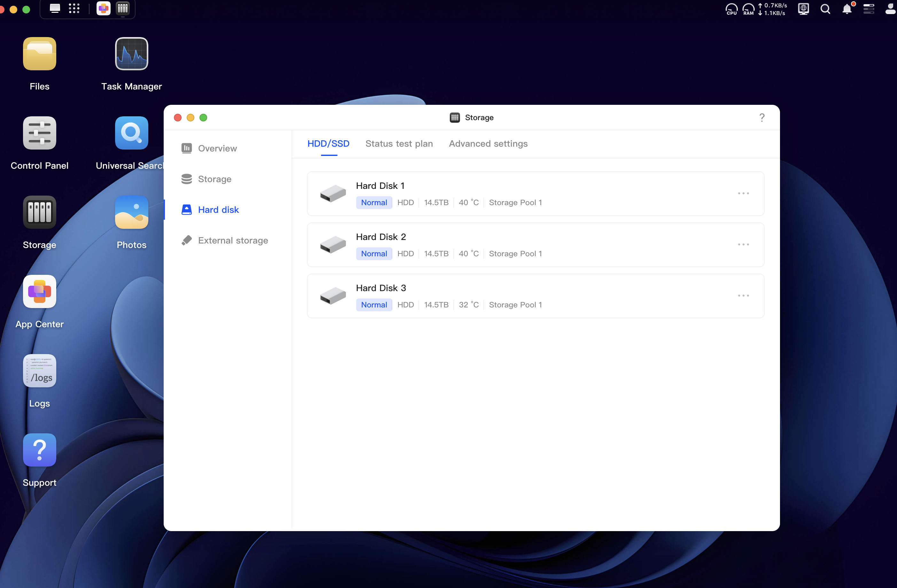Launch Task Manager from the desktop
The width and height of the screenshot is (897, 588).
point(131,54)
